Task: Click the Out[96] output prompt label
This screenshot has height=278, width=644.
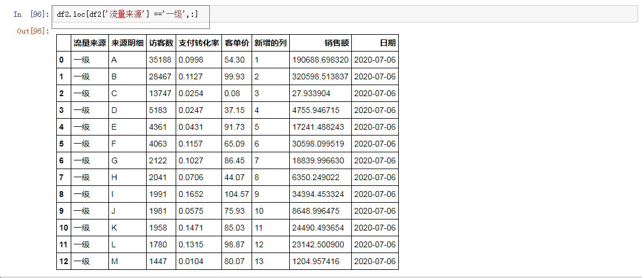Action: point(33,31)
